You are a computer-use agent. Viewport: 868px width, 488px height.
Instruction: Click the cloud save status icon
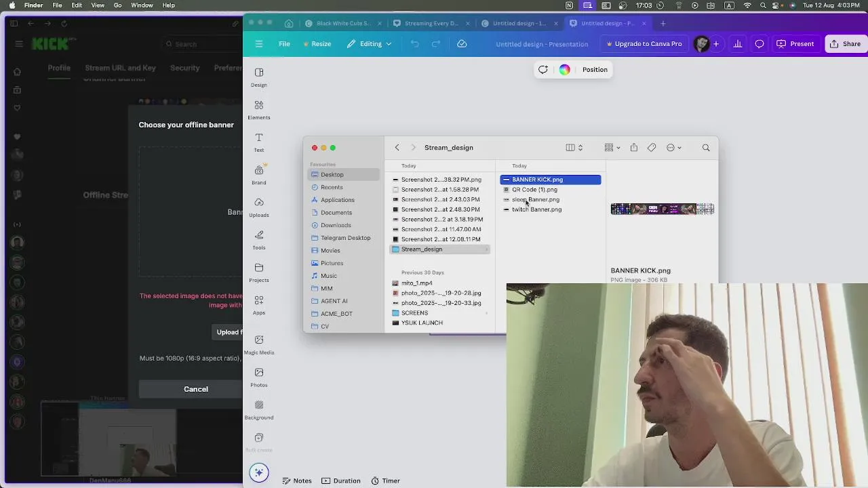pyautogui.click(x=462, y=44)
